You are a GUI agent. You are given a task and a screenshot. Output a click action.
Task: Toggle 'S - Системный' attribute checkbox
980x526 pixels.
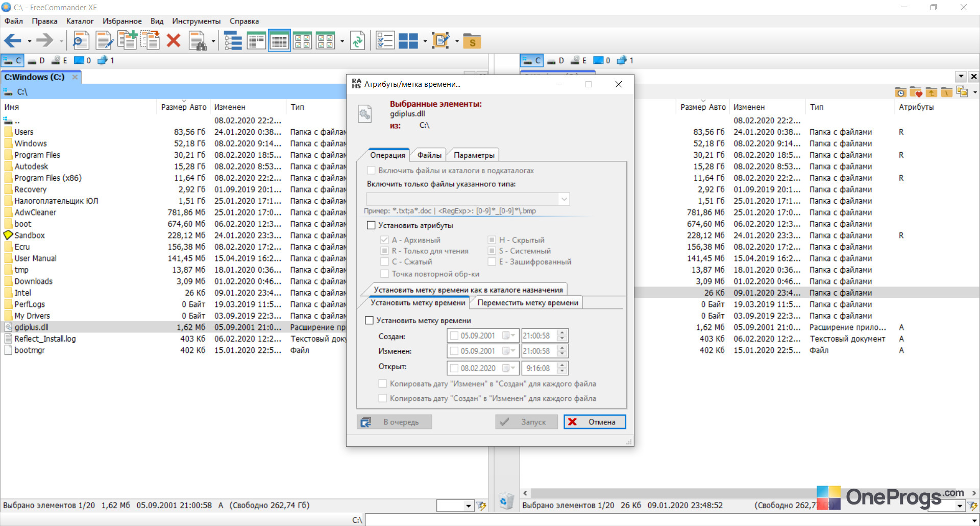(x=492, y=251)
